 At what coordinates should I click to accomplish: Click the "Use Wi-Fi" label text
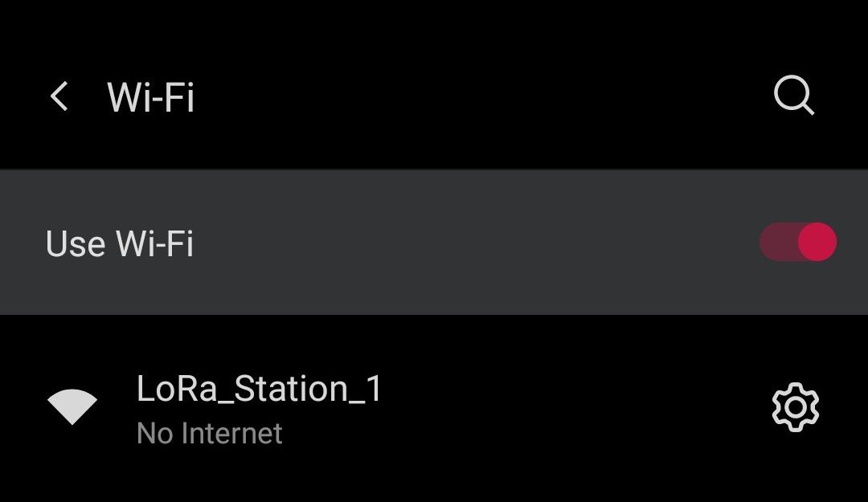[120, 243]
